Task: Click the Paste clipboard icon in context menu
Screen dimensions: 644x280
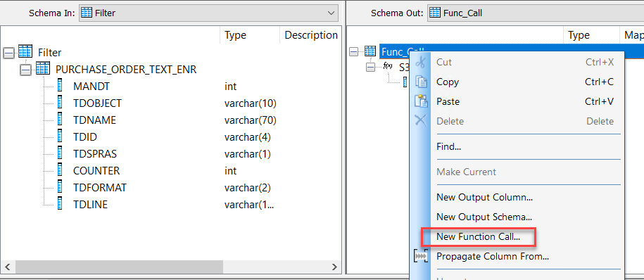Action: [x=422, y=101]
